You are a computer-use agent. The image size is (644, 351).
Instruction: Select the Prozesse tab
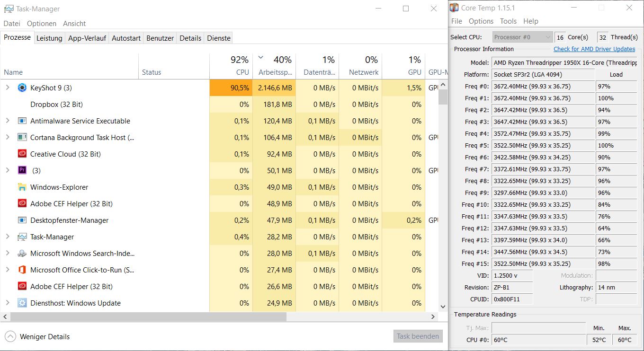pyautogui.click(x=17, y=37)
